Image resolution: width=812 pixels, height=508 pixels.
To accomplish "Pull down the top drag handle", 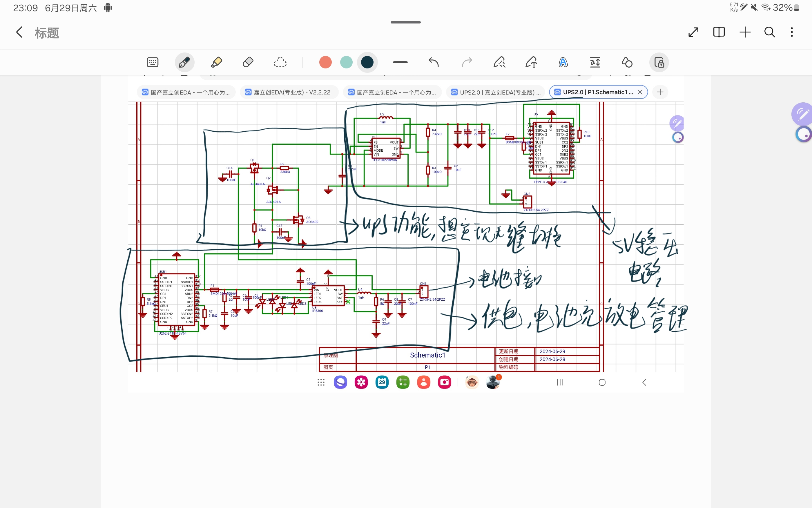I will click(405, 23).
